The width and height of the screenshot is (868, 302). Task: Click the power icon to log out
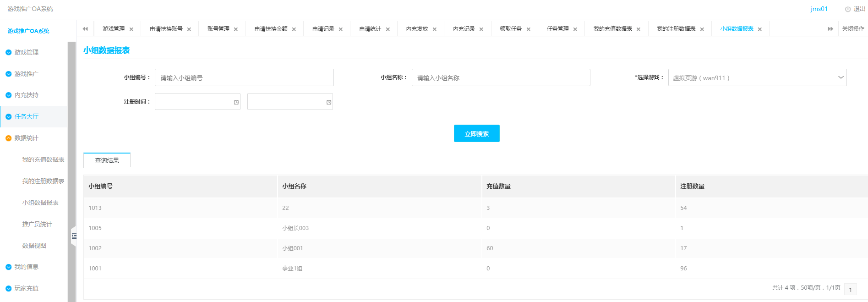tap(848, 9)
